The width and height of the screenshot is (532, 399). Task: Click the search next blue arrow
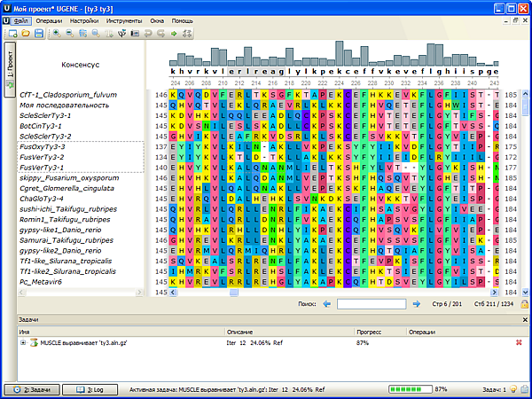(x=416, y=304)
